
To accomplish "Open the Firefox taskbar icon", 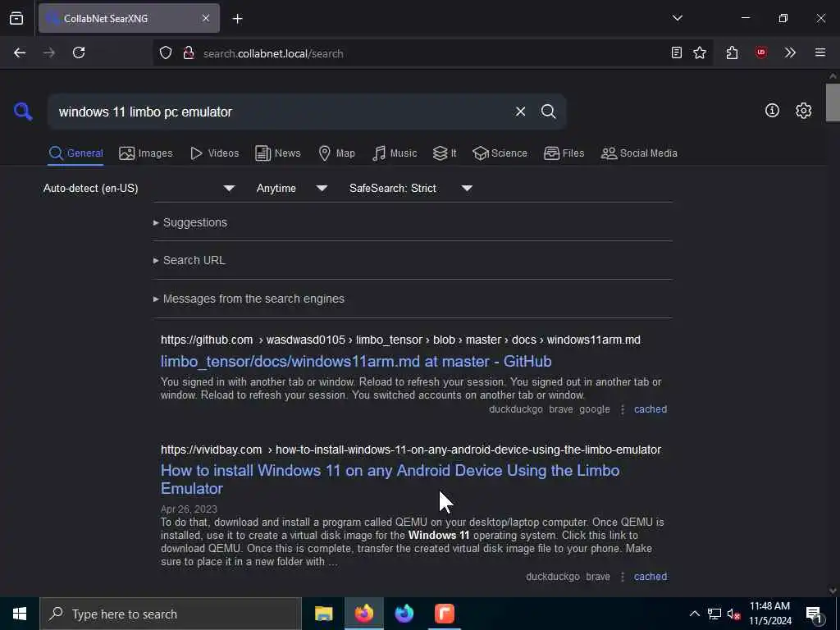I will point(363,614).
